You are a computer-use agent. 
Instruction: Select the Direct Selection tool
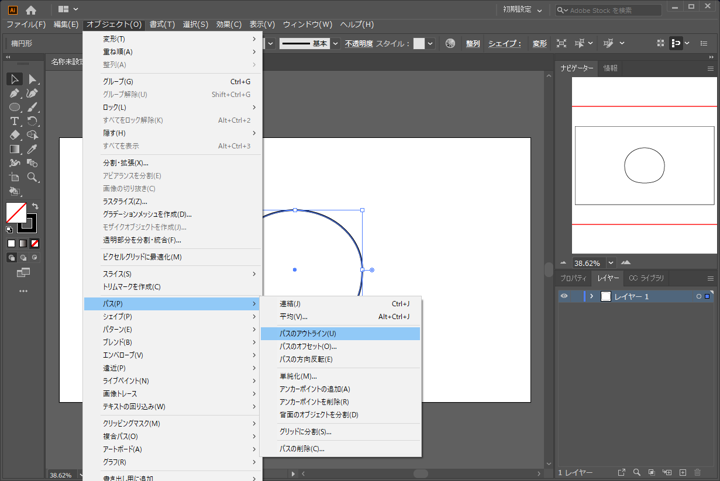point(32,79)
